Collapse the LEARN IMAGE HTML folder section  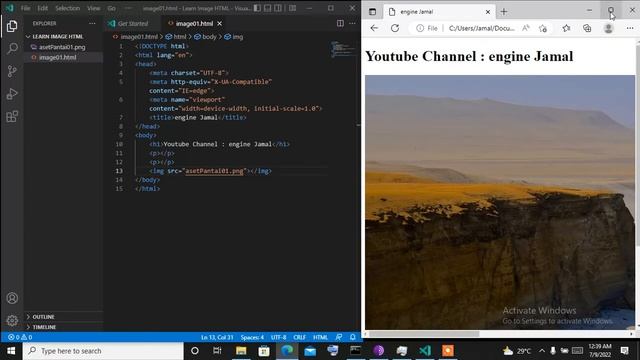click(58, 37)
